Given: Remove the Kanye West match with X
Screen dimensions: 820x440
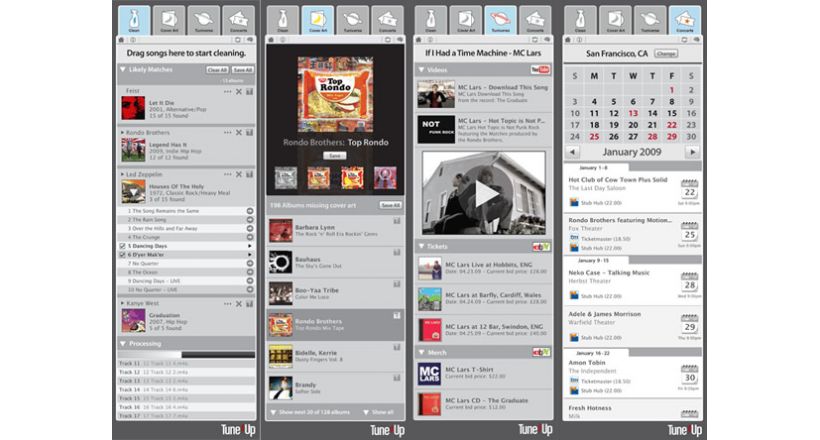Looking at the screenshot, I should tap(238, 304).
